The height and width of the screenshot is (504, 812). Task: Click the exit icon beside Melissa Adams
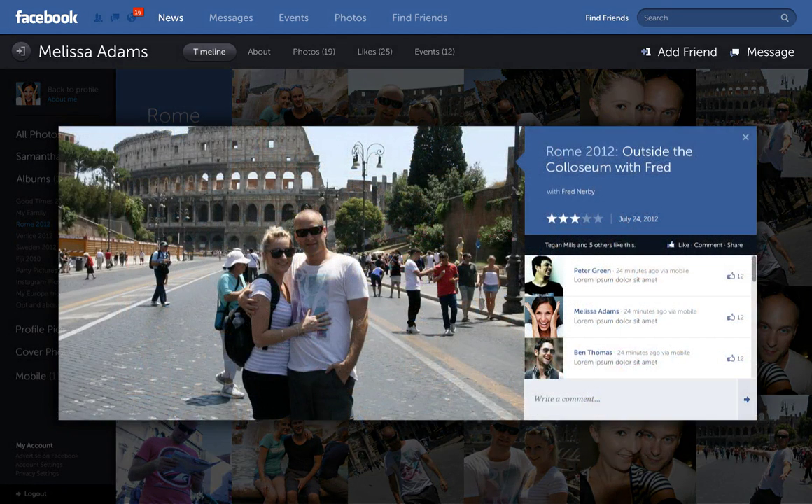(21, 51)
